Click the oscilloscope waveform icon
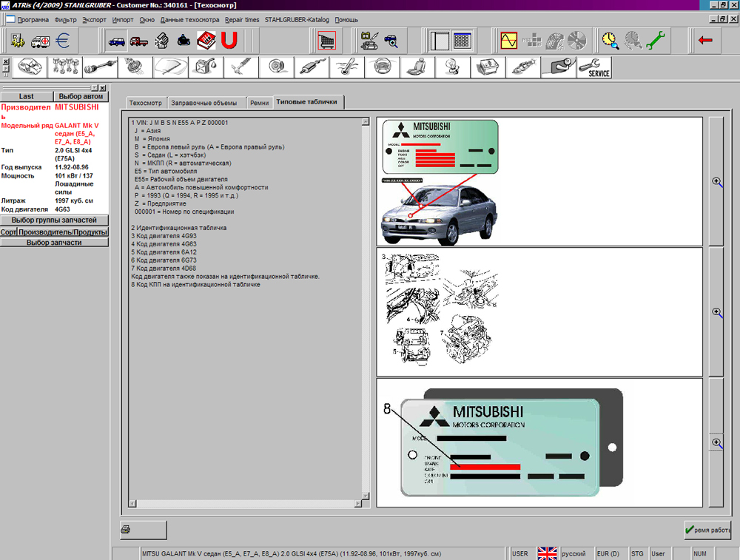The image size is (740, 560). (508, 40)
